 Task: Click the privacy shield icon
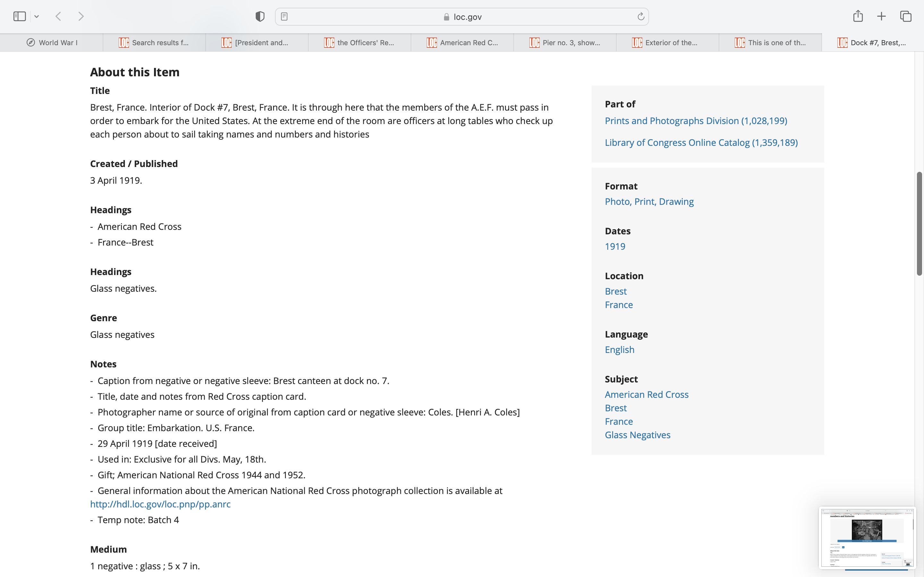(260, 16)
